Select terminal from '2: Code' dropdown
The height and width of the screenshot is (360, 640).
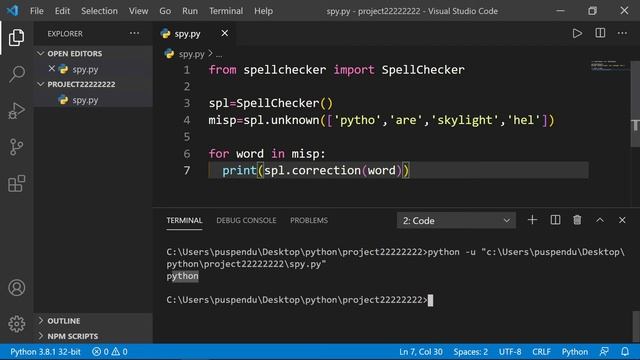tap(456, 220)
